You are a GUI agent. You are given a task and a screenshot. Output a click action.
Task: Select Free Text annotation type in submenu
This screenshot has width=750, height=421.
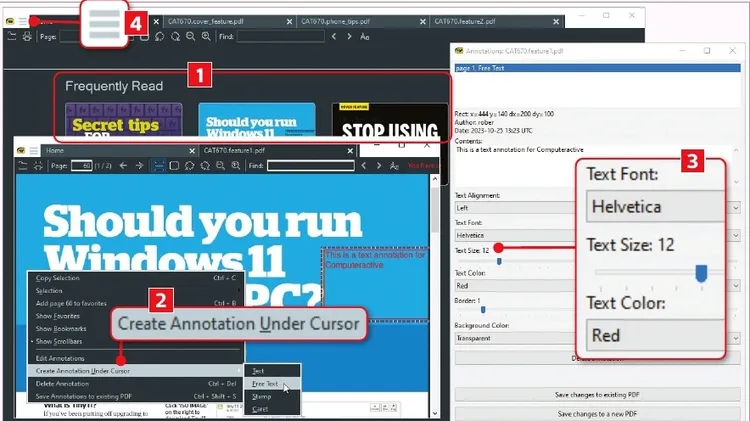point(272,384)
